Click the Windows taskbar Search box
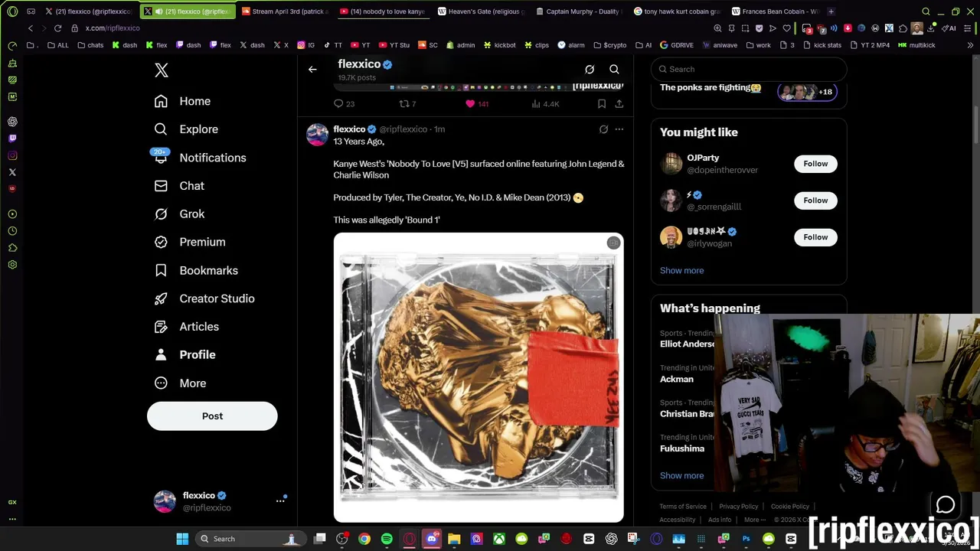 point(250,539)
